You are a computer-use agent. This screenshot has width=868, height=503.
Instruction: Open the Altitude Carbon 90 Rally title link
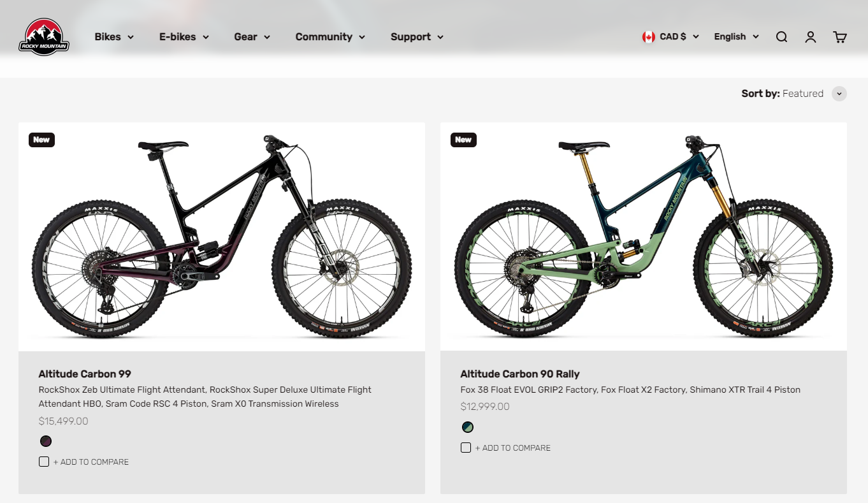tap(520, 374)
